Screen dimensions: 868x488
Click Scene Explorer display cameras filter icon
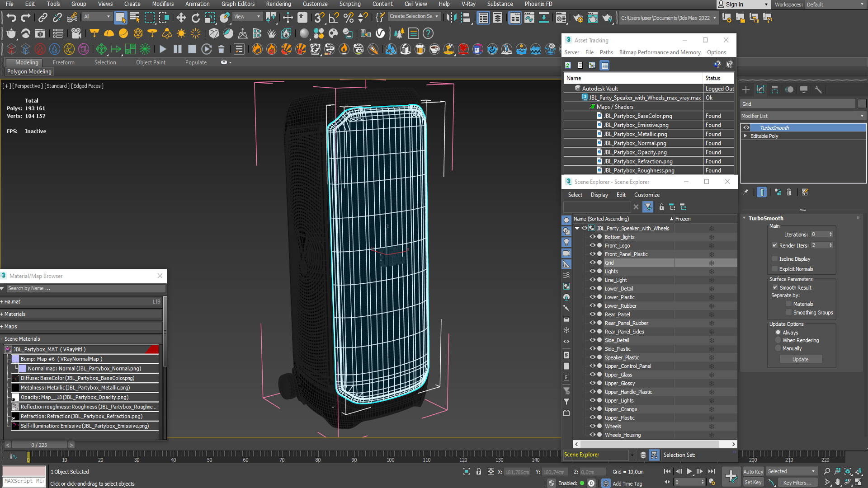click(566, 253)
